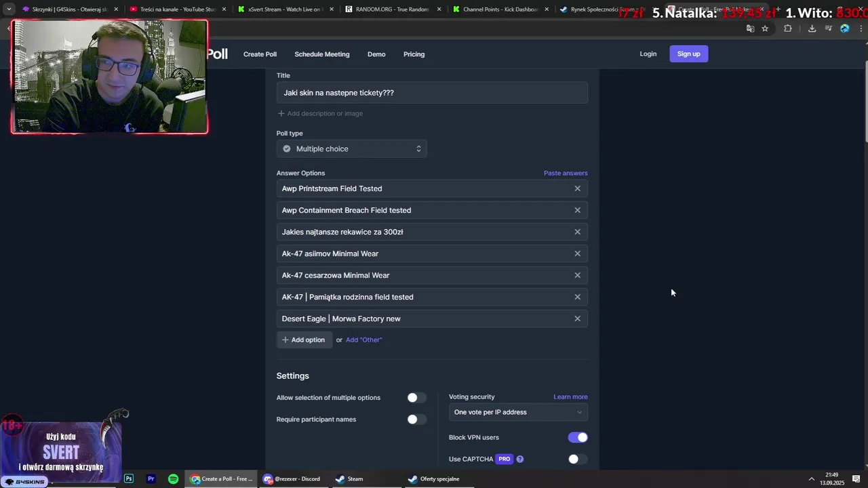This screenshot has width=868, height=488.
Task: Close the YouTube Studio browser tab
Action: (224, 9)
